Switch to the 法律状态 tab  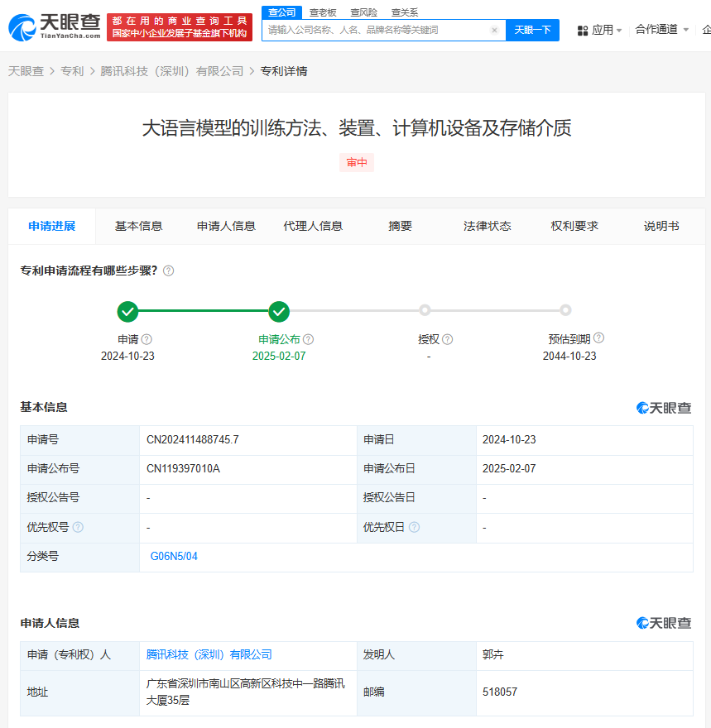[x=488, y=226]
